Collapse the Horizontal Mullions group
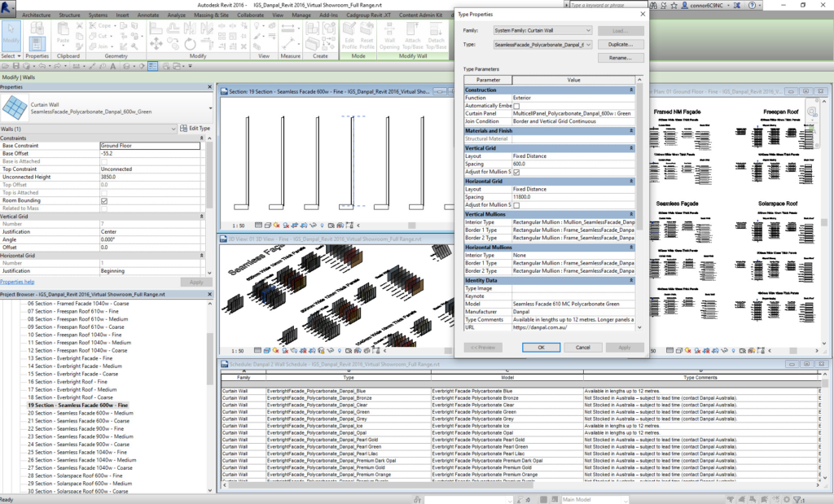 coord(631,248)
